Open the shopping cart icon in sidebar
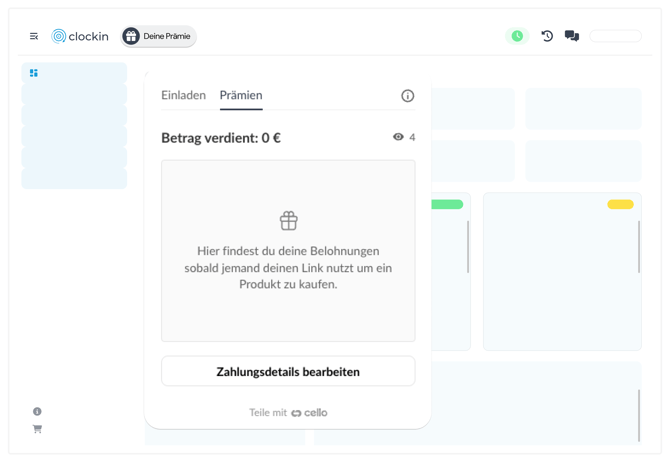The width and height of the screenshot is (670, 462). [37, 429]
